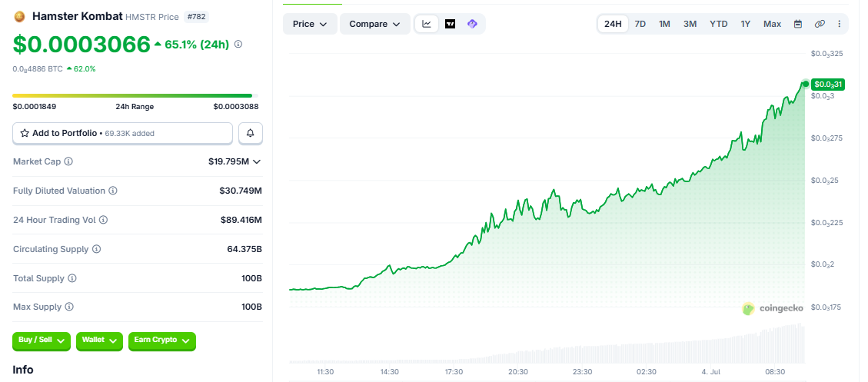The width and height of the screenshot is (868, 382).
Task: Open info icon beside 24h percentage
Action: tap(238, 45)
